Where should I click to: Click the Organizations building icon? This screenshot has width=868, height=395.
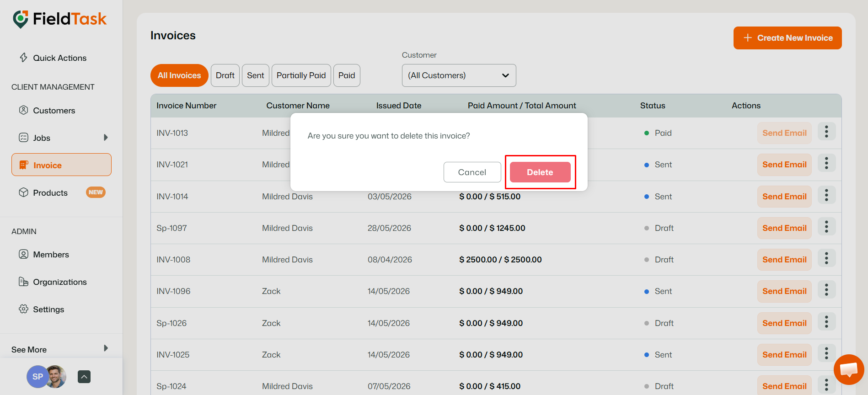point(23,282)
